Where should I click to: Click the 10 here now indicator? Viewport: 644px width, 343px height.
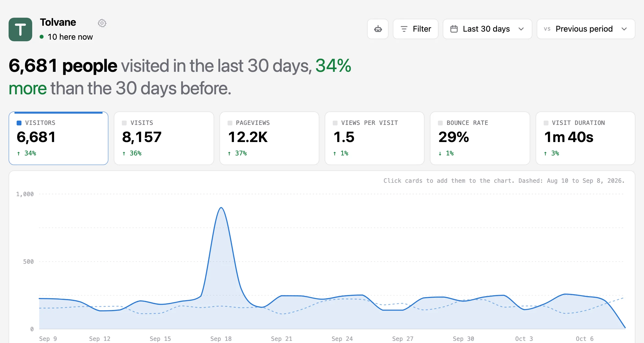click(x=66, y=37)
